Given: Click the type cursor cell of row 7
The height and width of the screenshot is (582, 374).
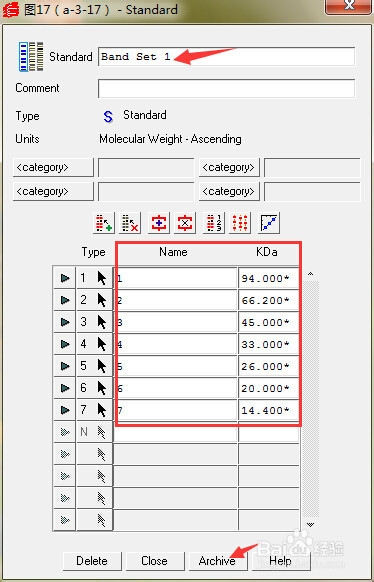Looking at the screenshot, I should coord(94,410).
